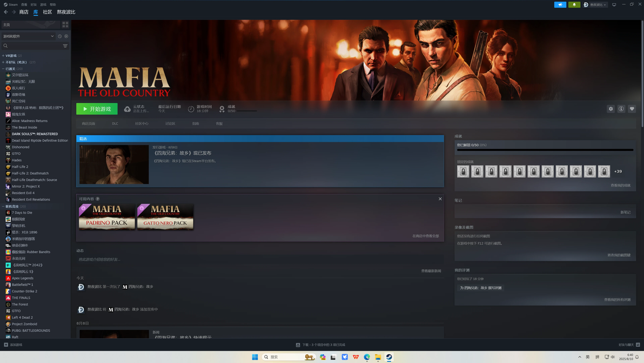Go to 社区 tab
Screen dimensions: 644x363
coord(47,12)
